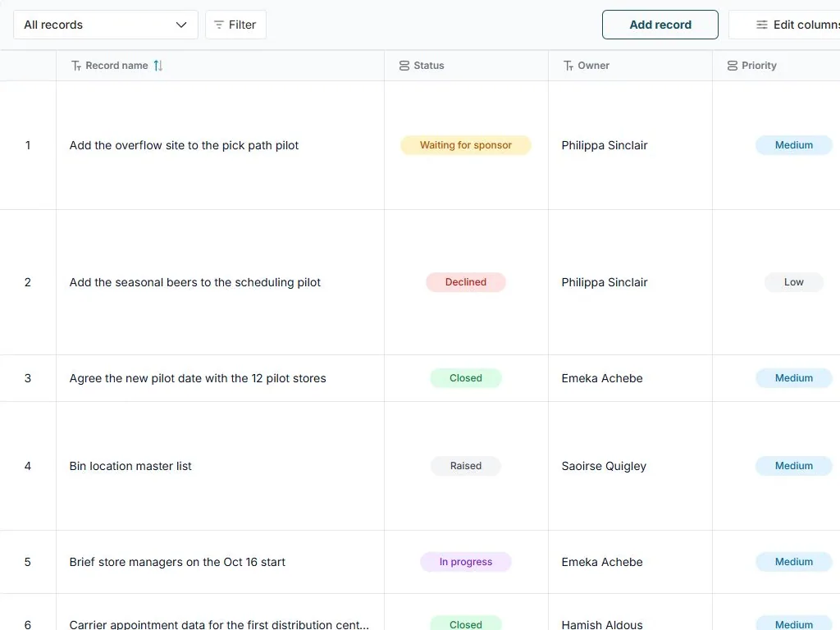Screen dimensions: 840x630
Task: Click the select-type icon in Priority header
Action: coord(733,66)
